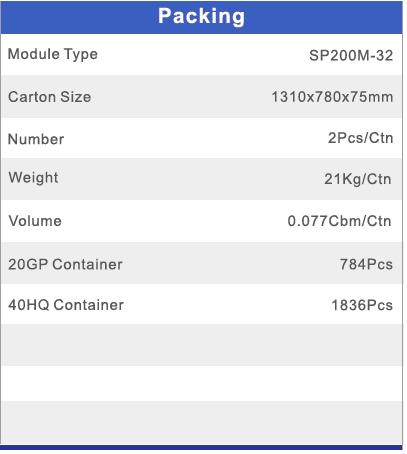Viewport: 407px width, 454px height.
Task: Click the SP200M-32 model value
Action: coord(351,55)
